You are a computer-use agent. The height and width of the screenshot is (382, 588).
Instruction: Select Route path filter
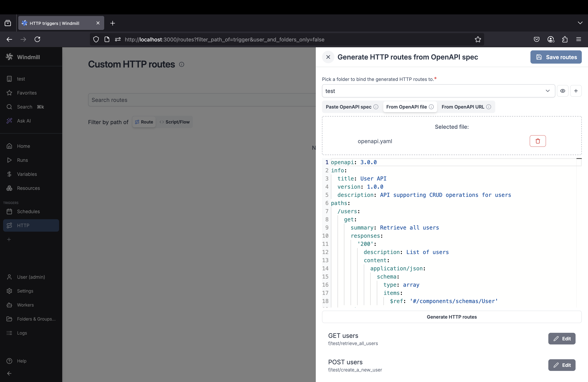(144, 122)
